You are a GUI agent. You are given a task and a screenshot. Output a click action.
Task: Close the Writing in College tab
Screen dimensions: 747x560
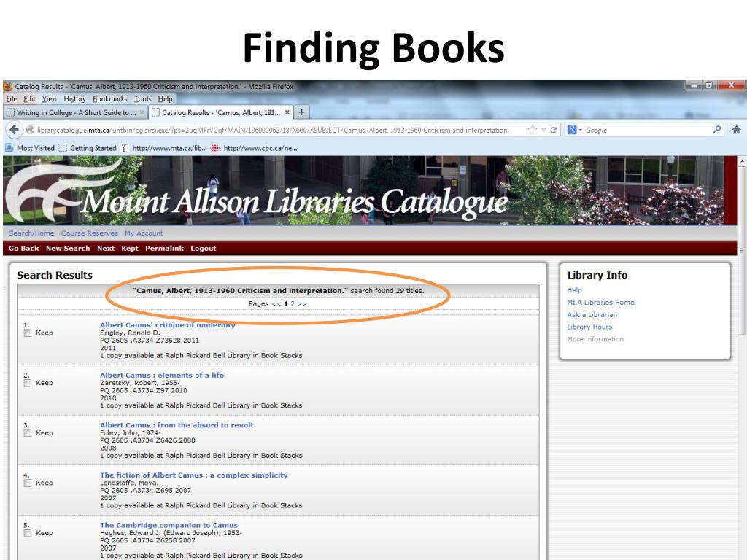142,112
